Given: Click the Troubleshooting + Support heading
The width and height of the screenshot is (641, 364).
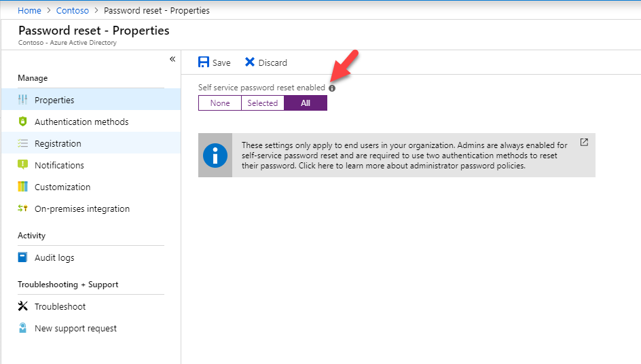Looking at the screenshot, I should click(68, 285).
